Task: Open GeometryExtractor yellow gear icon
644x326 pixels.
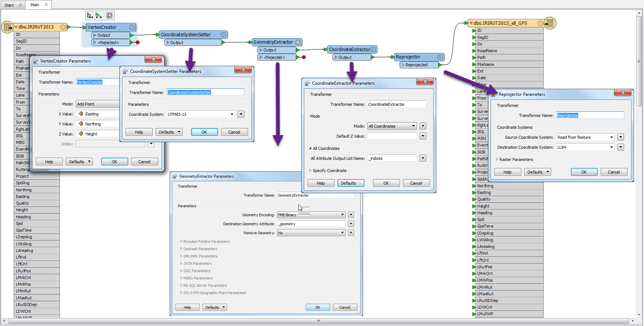Action: click(298, 42)
